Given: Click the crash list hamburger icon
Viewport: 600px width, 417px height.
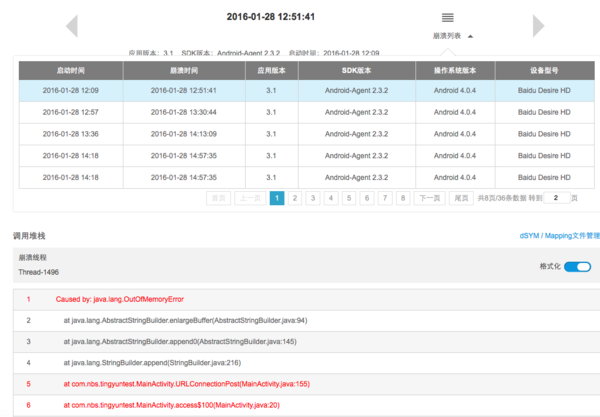Looking at the screenshot, I should point(447,18).
